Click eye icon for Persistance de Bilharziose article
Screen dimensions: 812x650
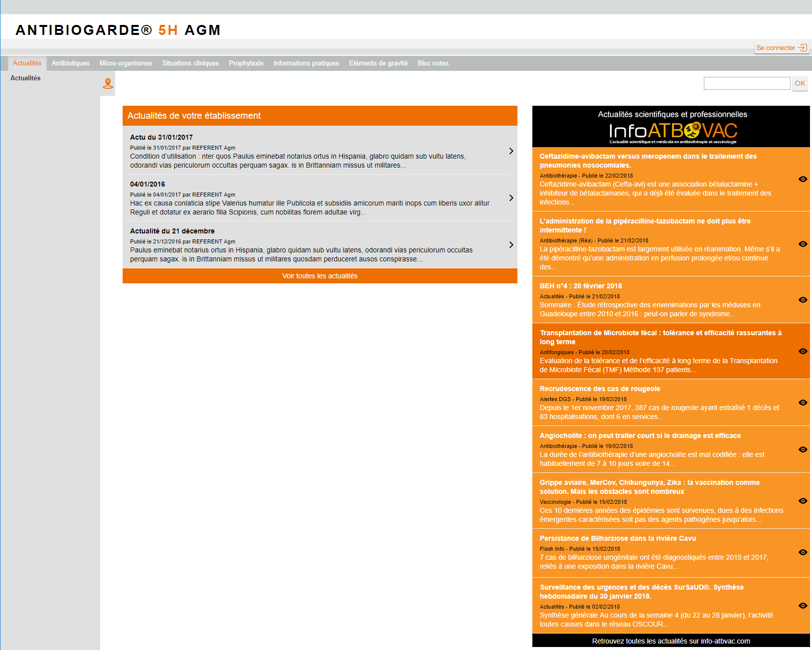[x=803, y=552]
